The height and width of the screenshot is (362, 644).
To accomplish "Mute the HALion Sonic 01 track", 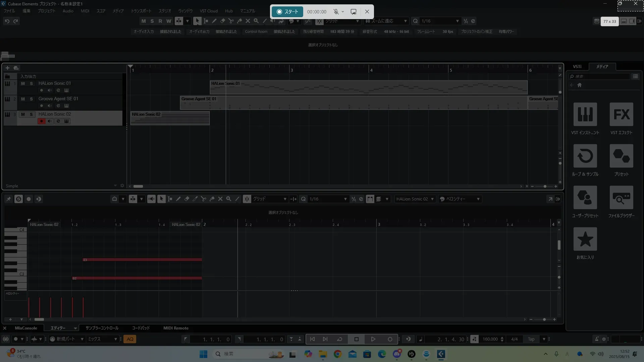I will tap(23, 83).
